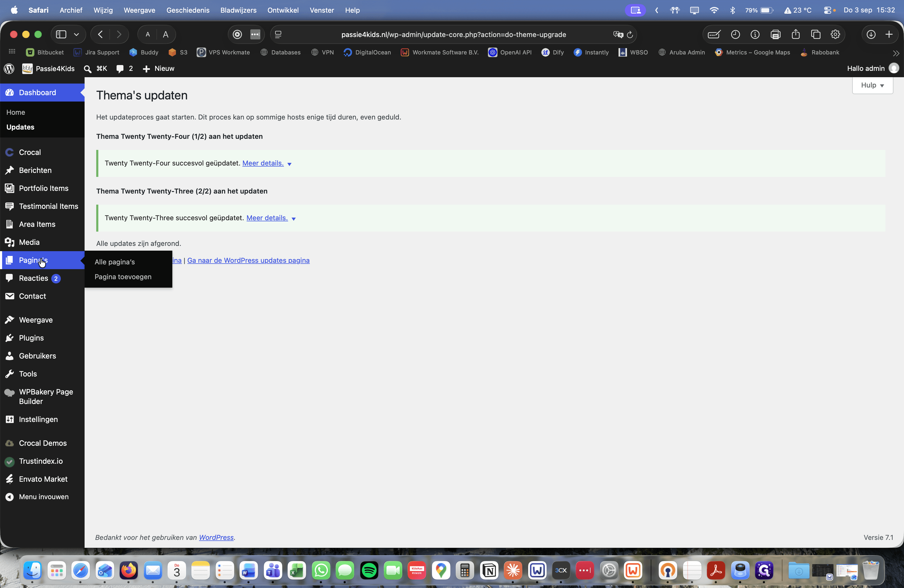Image resolution: width=904 pixels, height=588 pixels.
Task: Open Rabobank bookmark
Action: click(x=820, y=52)
